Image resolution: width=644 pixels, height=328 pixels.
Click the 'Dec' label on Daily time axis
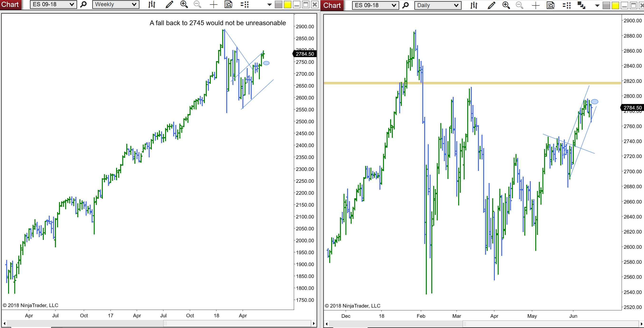[346, 316]
